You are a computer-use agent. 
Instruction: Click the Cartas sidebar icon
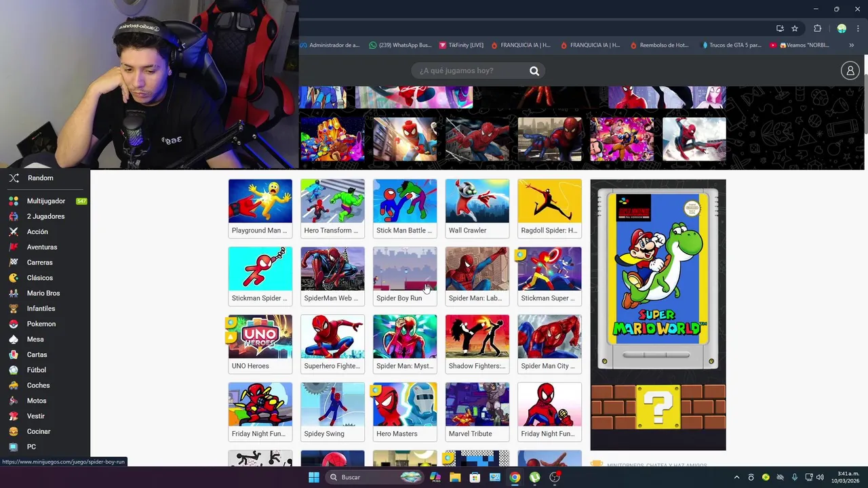14,354
